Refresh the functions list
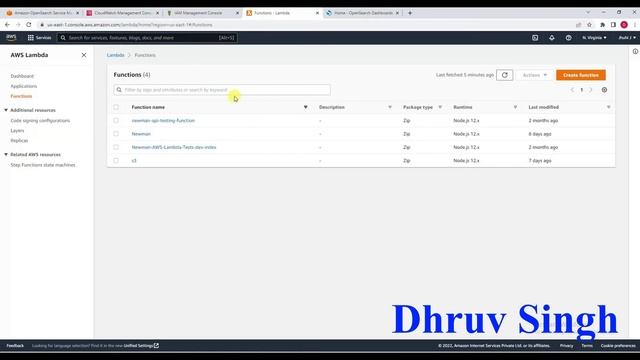Viewport: 640px width, 360px height. pyautogui.click(x=504, y=75)
